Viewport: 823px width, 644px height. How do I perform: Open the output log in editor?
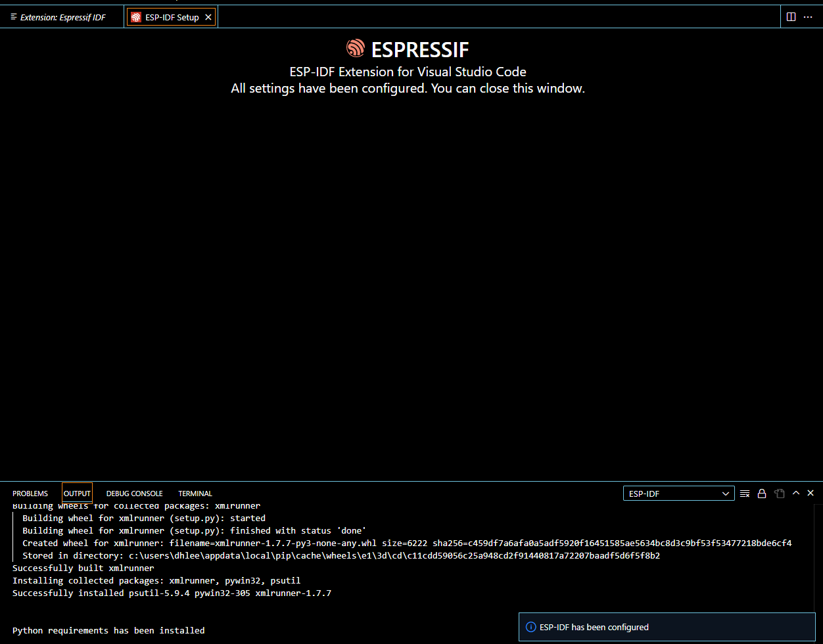[x=780, y=494]
